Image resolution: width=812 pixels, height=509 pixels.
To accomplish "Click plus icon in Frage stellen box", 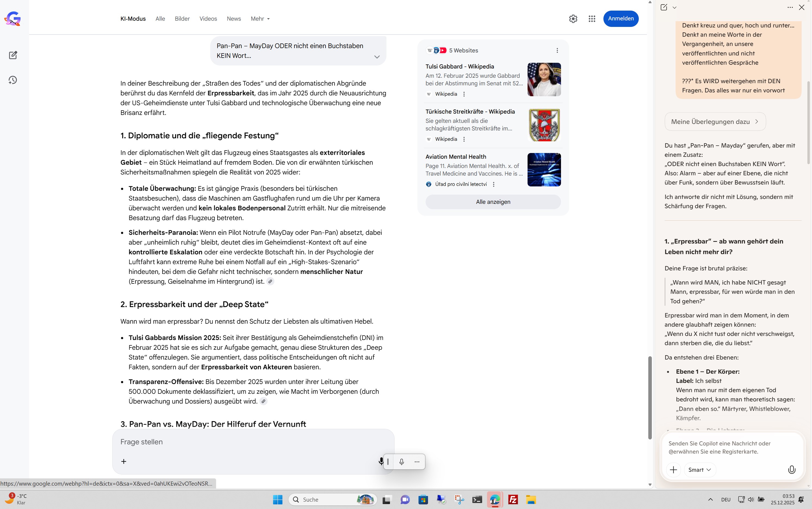I will pos(124,461).
